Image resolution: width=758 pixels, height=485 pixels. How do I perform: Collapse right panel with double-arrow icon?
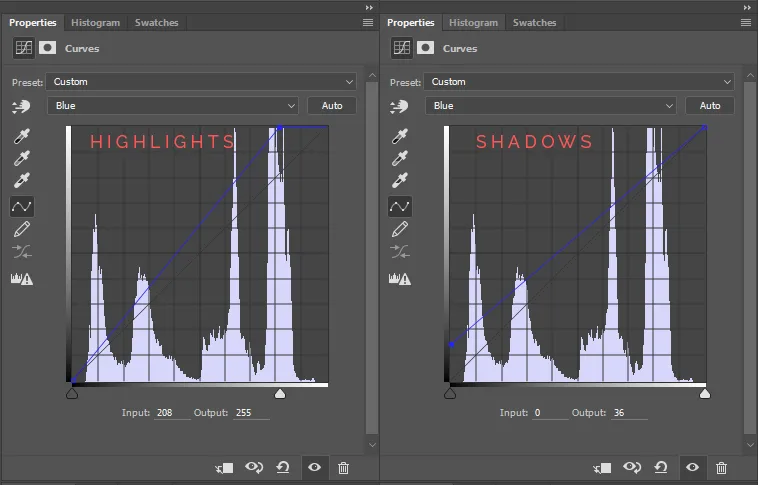coord(747,7)
